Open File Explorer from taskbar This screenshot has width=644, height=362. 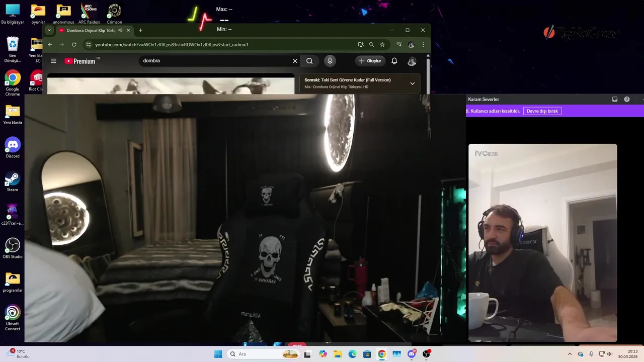click(338, 354)
